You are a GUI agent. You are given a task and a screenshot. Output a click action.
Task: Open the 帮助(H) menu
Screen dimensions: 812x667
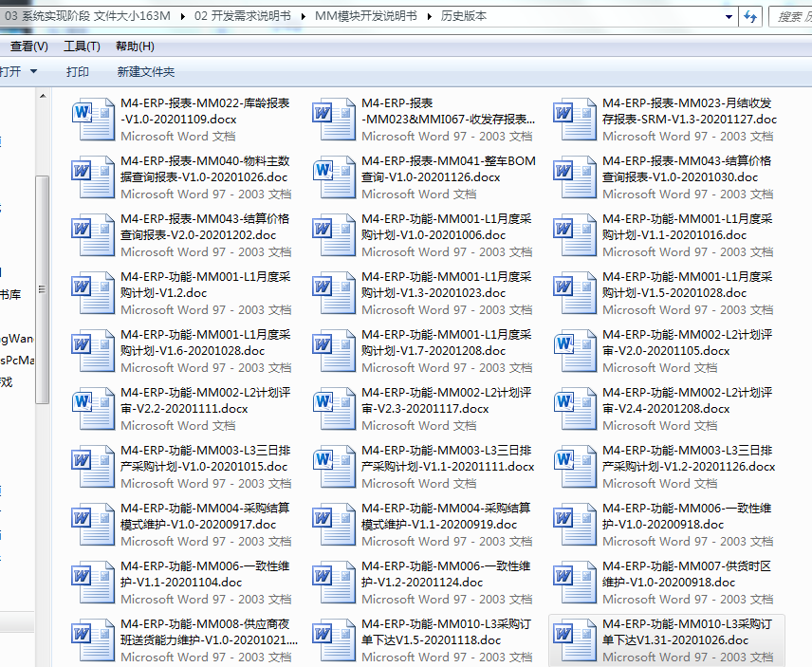pyautogui.click(x=135, y=46)
